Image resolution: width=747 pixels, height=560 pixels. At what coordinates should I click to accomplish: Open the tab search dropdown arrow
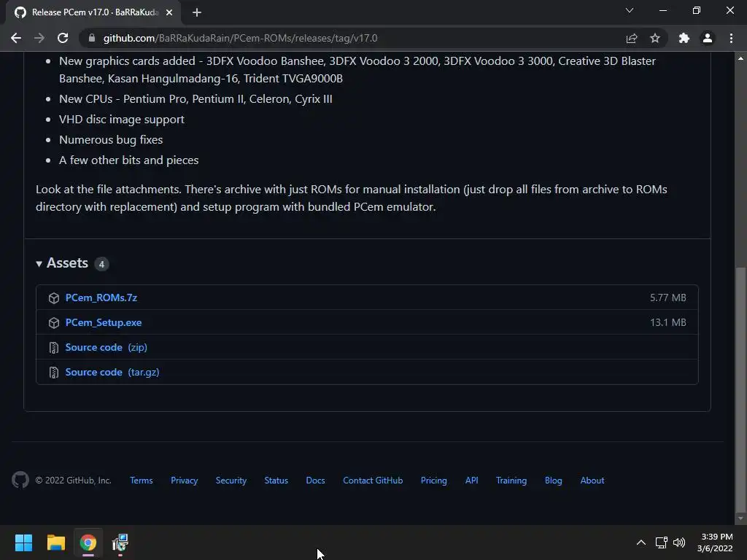630,10
